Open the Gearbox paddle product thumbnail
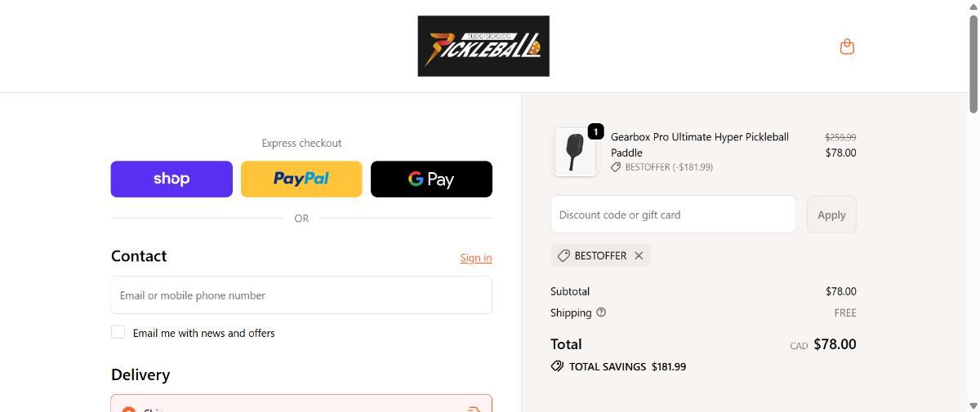This screenshot has height=412, width=980. click(575, 152)
